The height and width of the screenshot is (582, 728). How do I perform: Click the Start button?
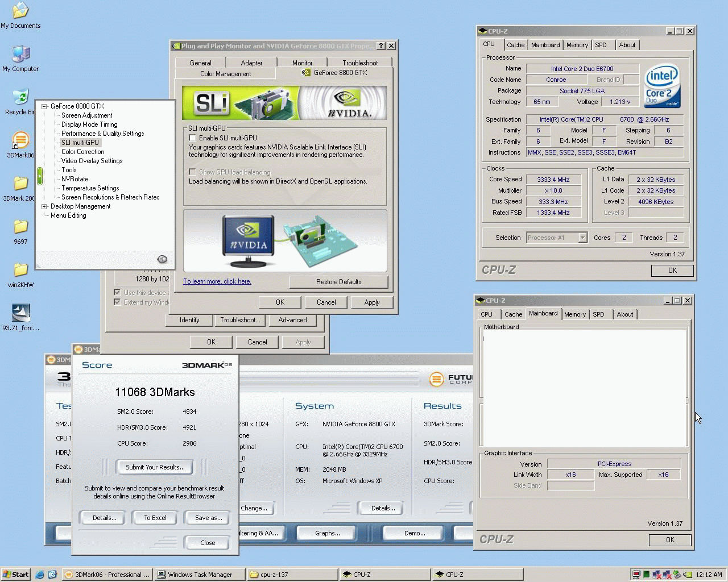[16, 575]
